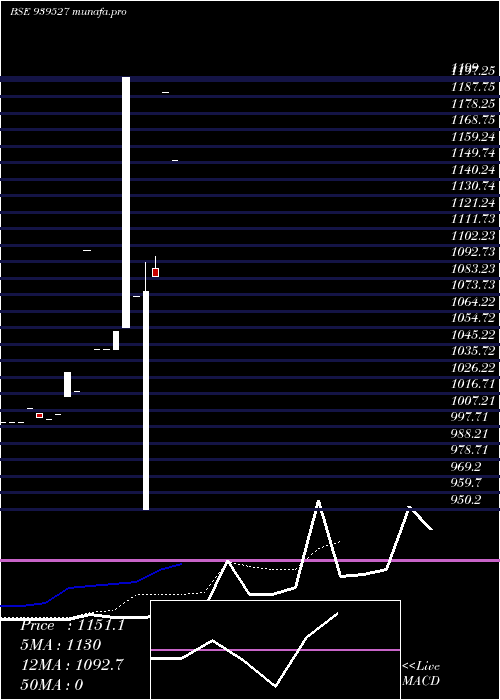500x700 pixels.
Task: Click the 988.21 price axis label
Action: [469, 433]
